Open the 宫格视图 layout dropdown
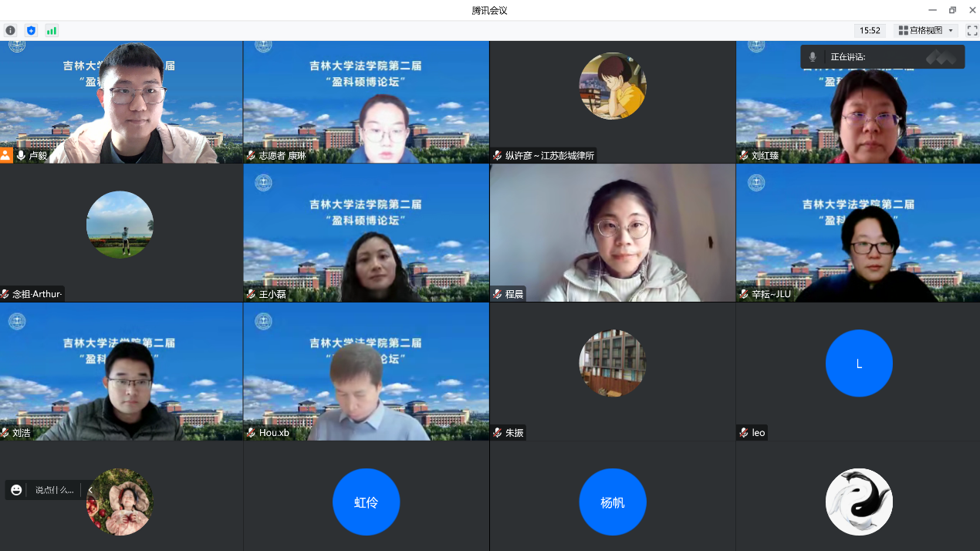Viewport: 980px width, 551px height. [x=926, y=31]
